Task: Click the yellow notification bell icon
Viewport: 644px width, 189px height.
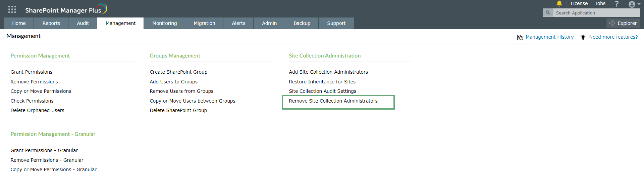Action: coord(559,4)
